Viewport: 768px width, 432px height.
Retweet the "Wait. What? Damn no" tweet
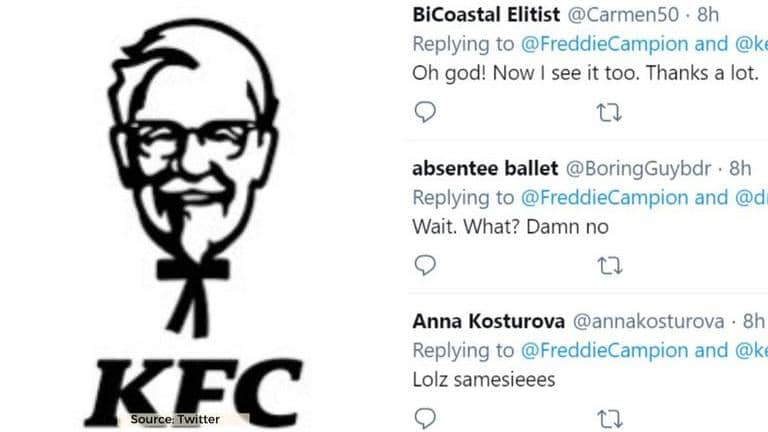[x=608, y=265]
